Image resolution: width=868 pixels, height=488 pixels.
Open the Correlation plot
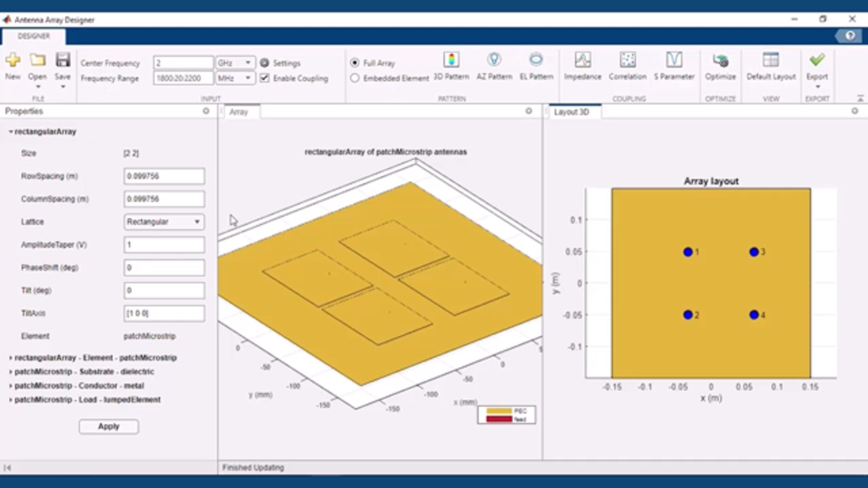627,66
